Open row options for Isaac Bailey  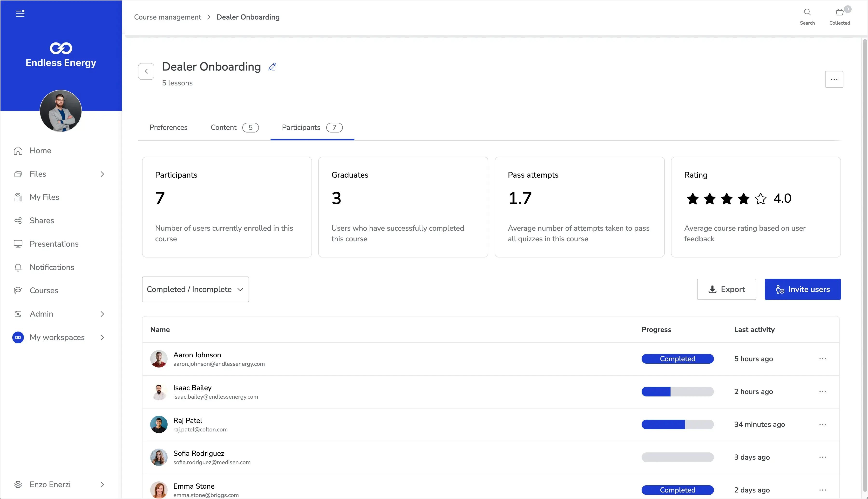822,392
